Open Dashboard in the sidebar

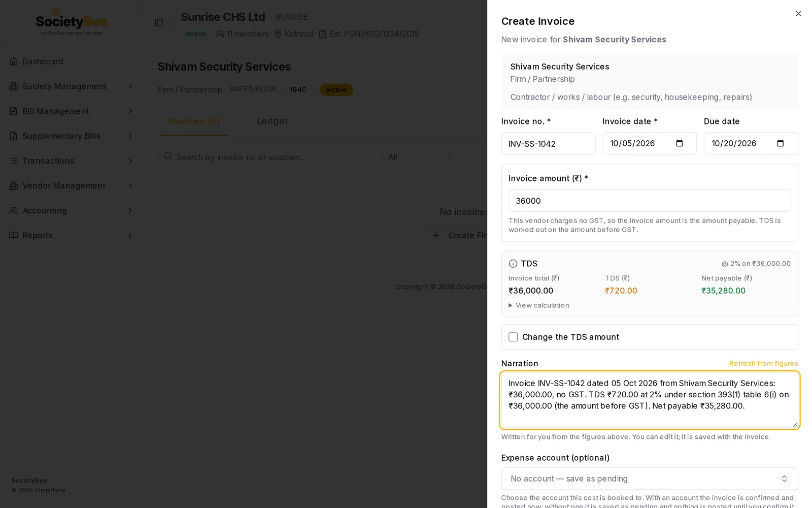pyautogui.click(x=71, y=61)
